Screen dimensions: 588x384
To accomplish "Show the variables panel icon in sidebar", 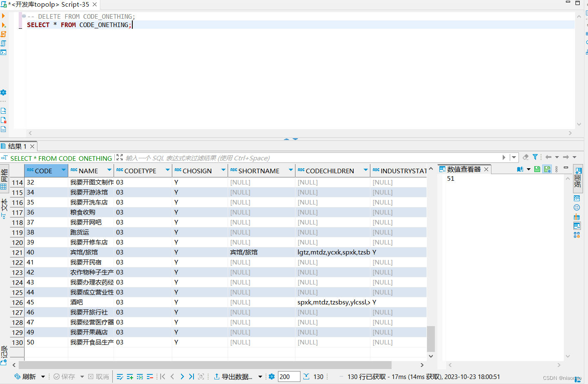I will [x=3, y=129].
